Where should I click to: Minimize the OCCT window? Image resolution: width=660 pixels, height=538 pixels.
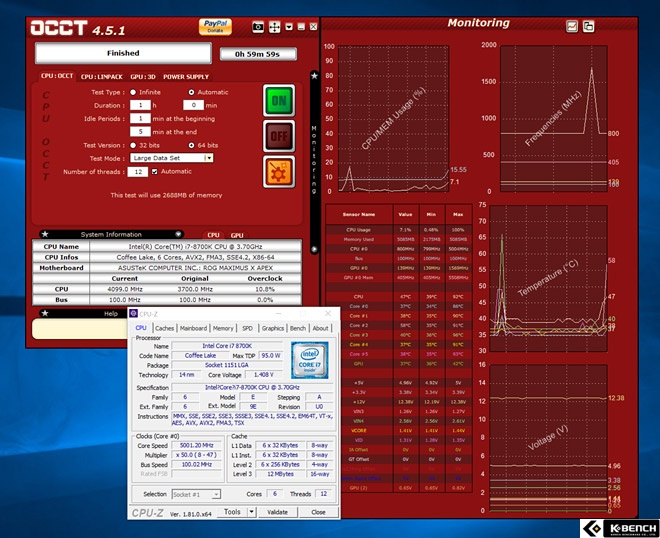[301, 27]
